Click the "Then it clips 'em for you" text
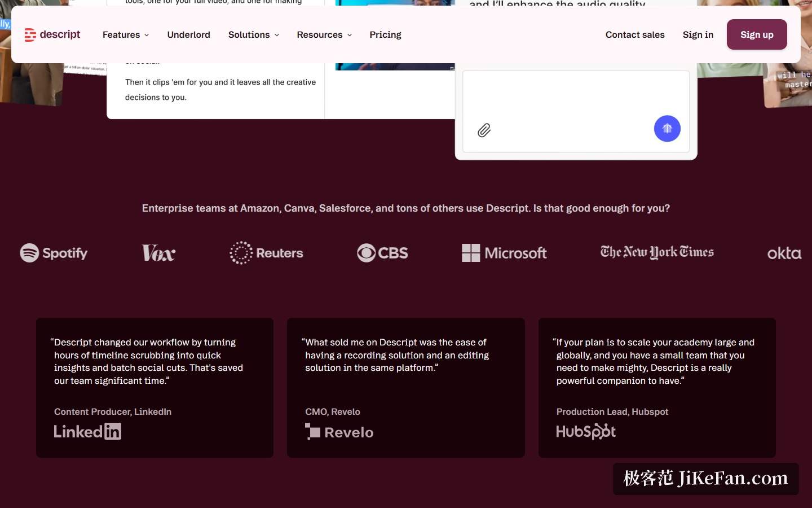812x508 pixels. (x=220, y=90)
